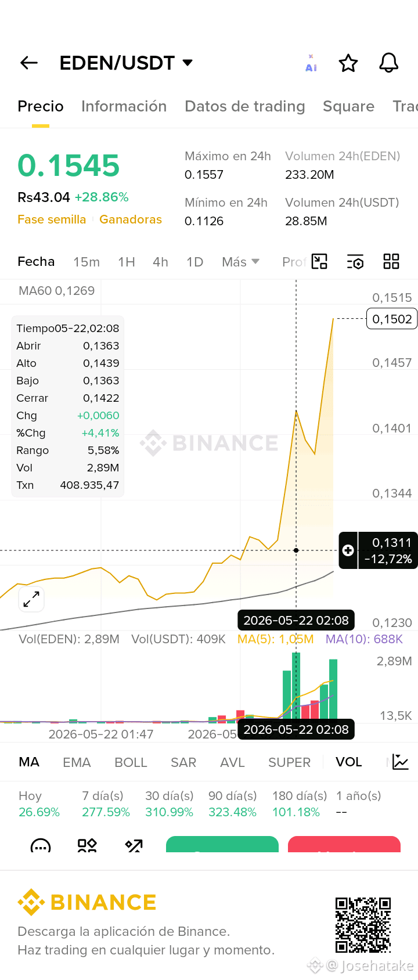Select 1D timeframe
This screenshot has height=980, width=418.
coord(195,262)
